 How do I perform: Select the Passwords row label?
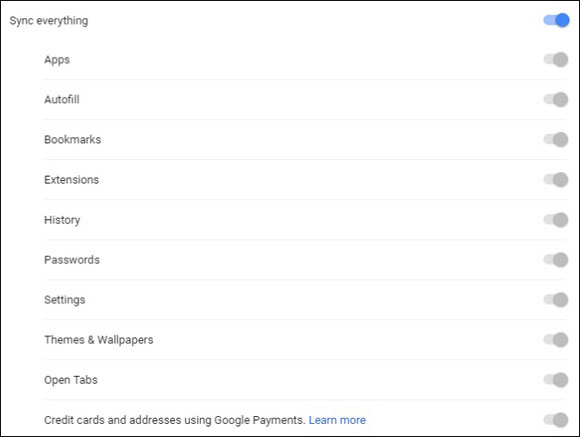pos(72,260)
